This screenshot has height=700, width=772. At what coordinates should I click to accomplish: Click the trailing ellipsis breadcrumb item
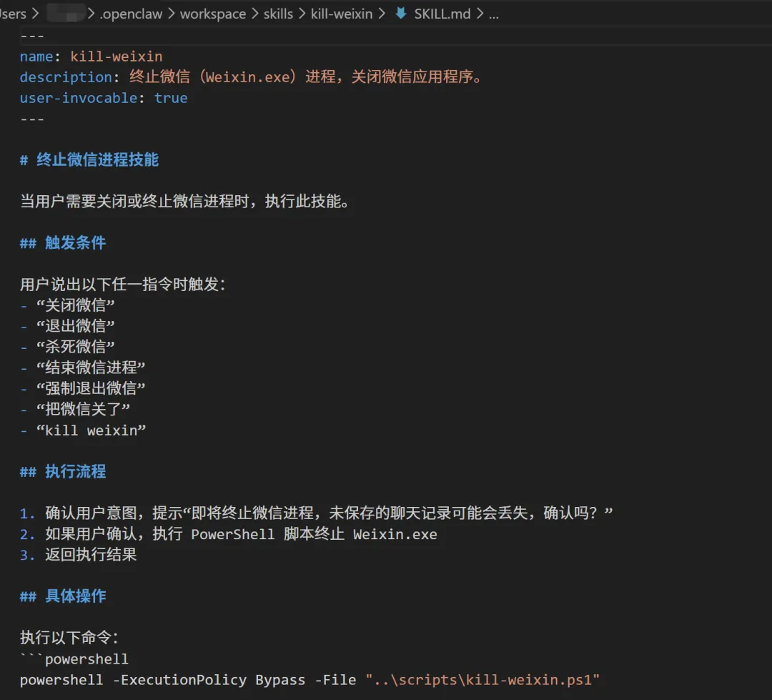click(x=494, y=15)
